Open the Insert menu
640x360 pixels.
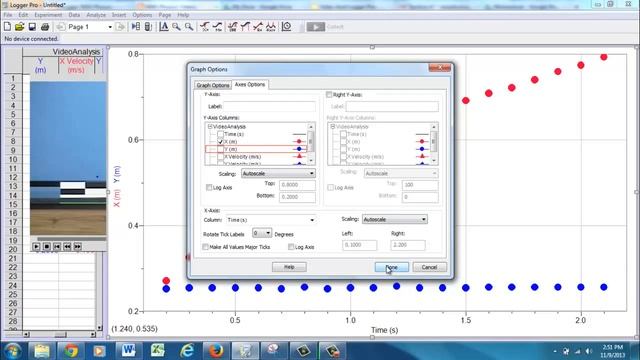(x=119, y=15)
